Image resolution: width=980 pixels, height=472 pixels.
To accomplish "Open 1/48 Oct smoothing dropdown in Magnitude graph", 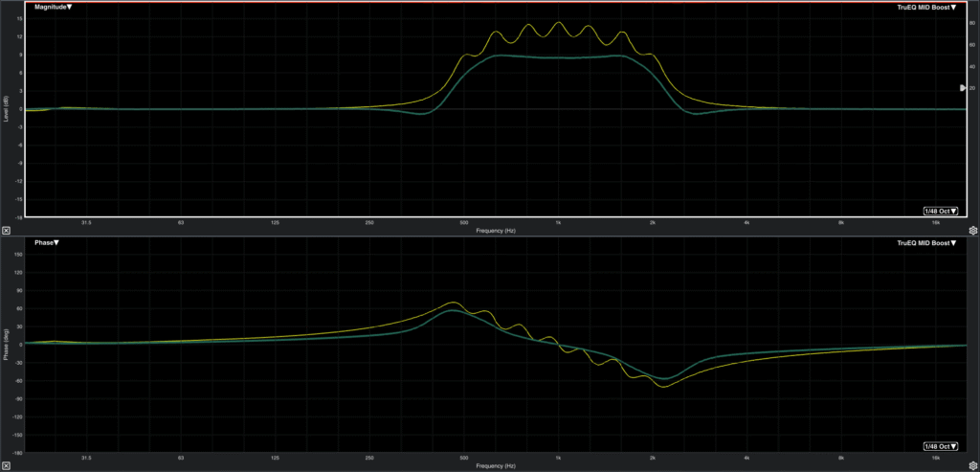I will (x=941, y=211).
